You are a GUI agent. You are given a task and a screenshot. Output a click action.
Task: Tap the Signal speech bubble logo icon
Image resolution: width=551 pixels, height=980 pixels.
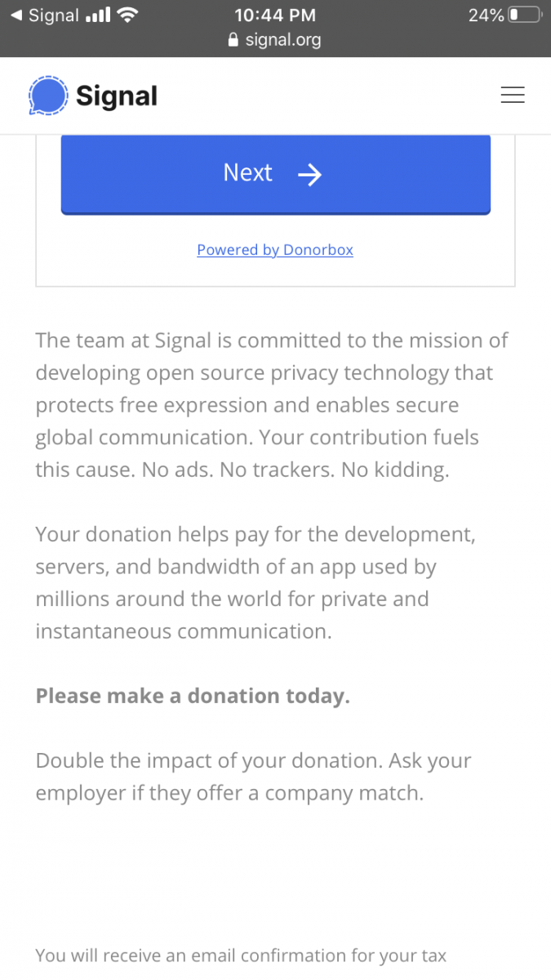[47, 96]
